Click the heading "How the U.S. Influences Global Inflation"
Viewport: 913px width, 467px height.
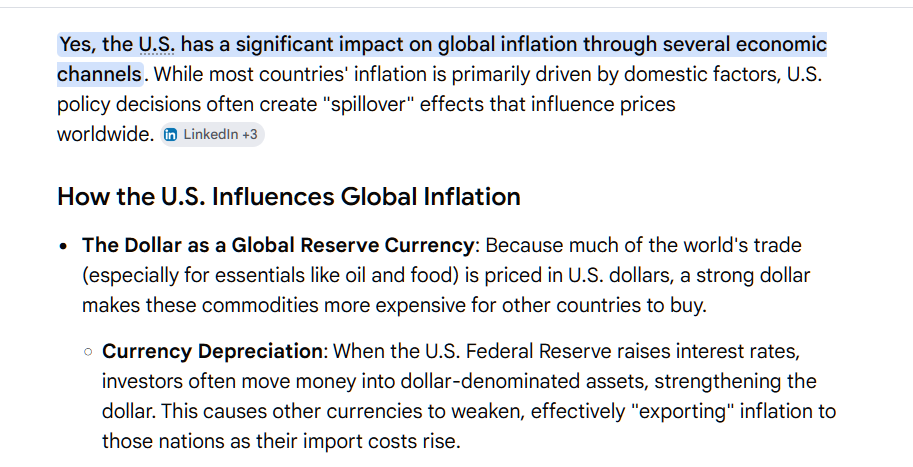289,196
